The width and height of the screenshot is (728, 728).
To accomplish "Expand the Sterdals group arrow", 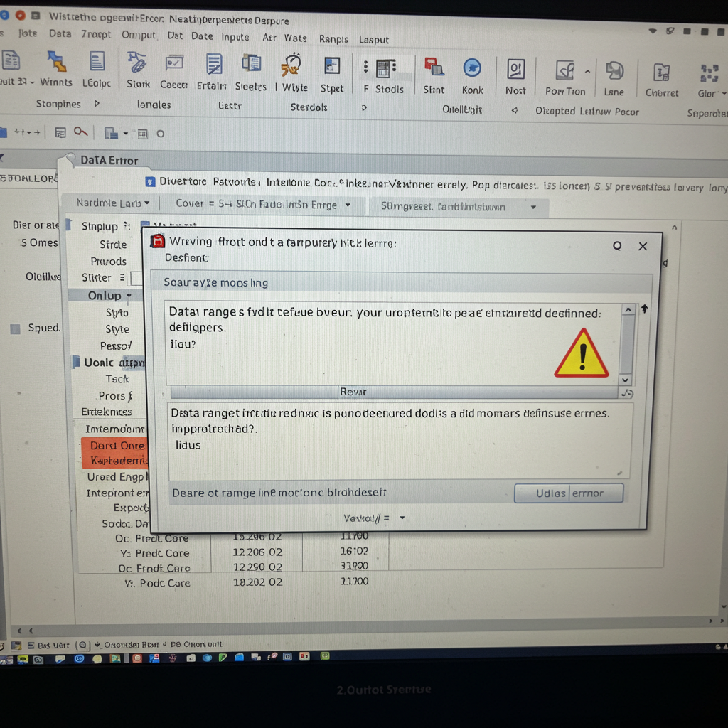I will [x=364, y=108].
